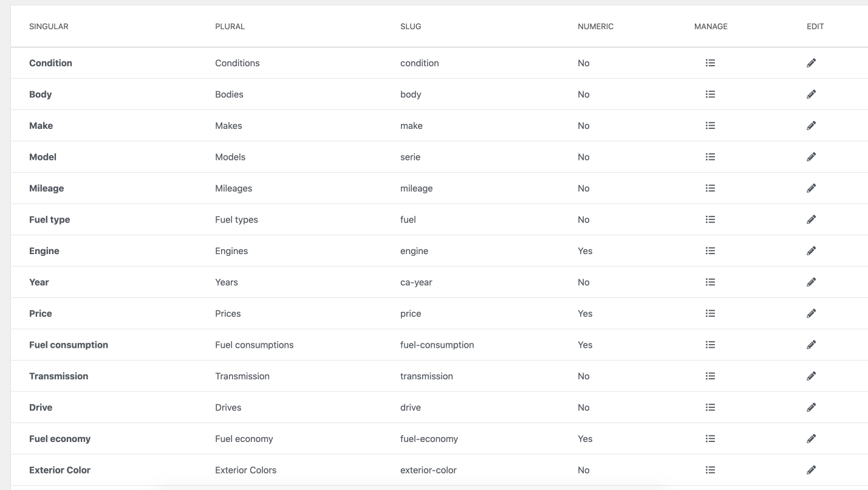The height and width of the screenshot is (490, 868).
Task: Open the manage list icon for Body
Action: tap(710, 94)
